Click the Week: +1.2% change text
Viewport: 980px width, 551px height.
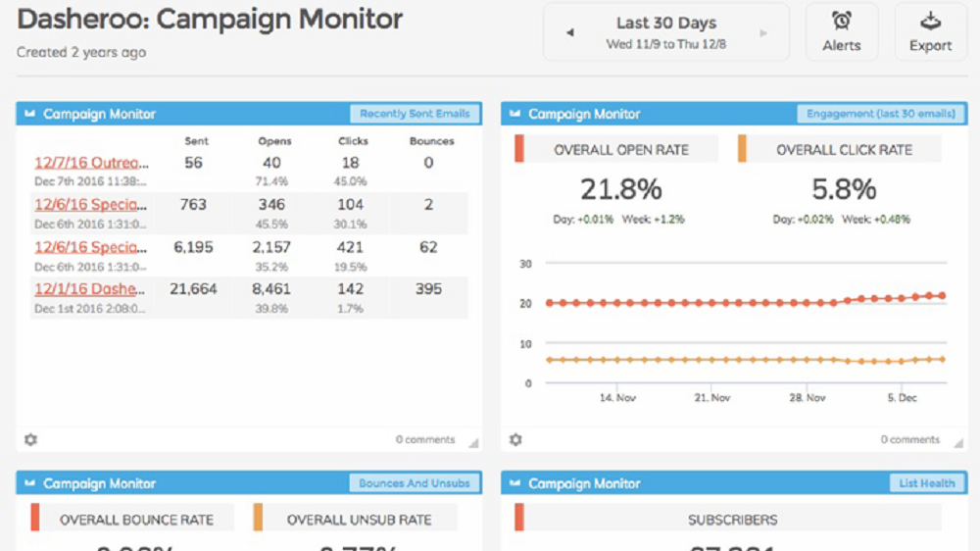click(x=653, y=220)
